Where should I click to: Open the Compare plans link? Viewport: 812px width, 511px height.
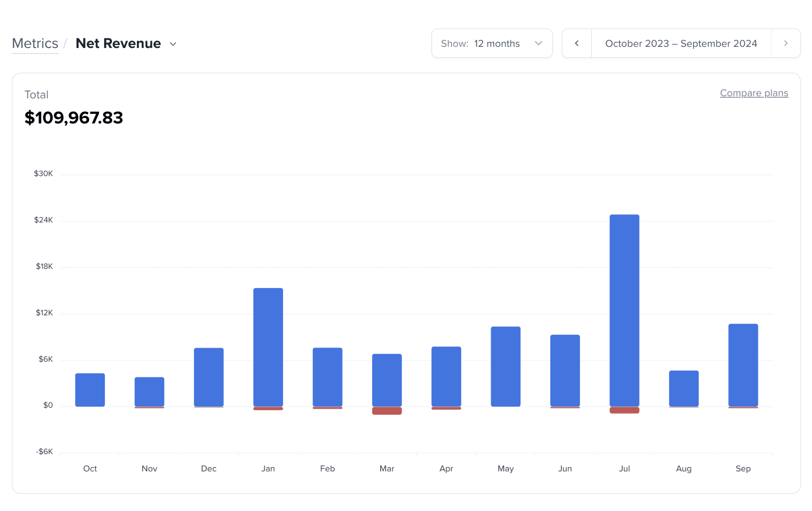pos(754,93)
